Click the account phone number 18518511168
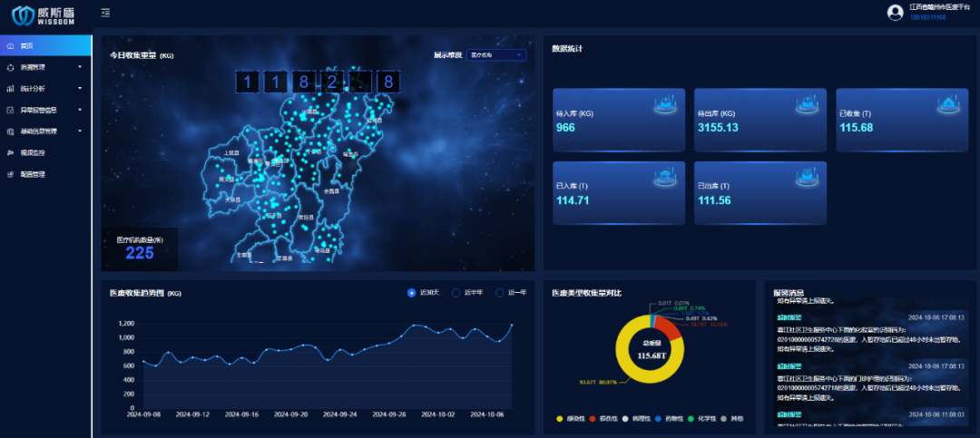Viewport: 980px width, 438px height. pyautogui.click(x=928, y=17)
